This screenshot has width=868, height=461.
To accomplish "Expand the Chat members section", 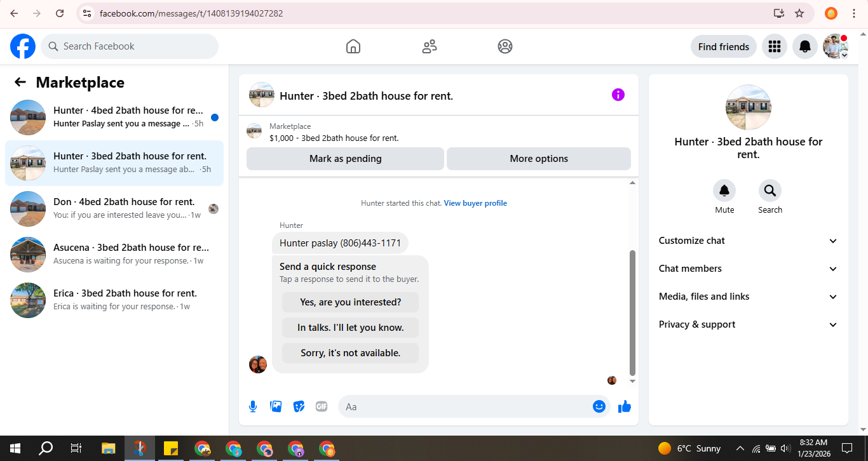I will (749, 269).
